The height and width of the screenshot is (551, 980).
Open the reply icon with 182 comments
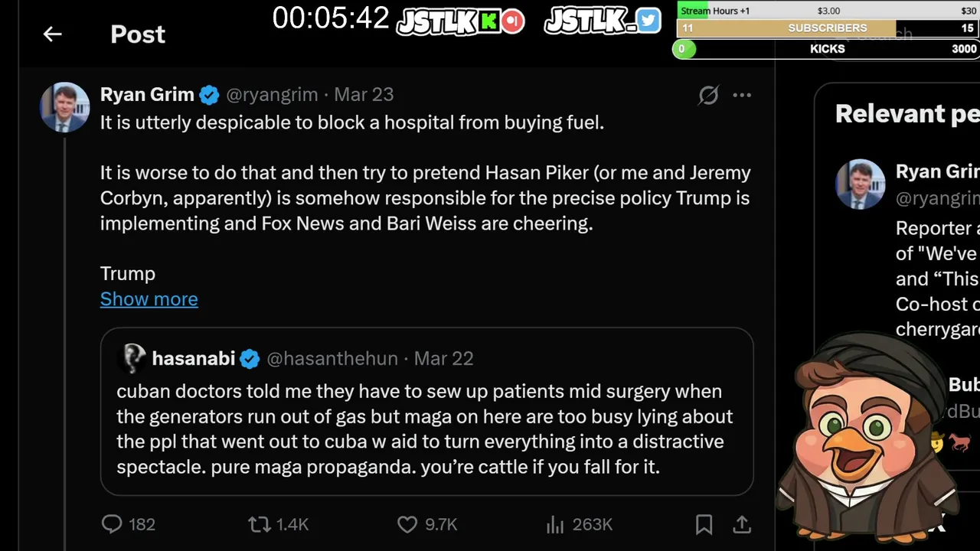tap(113, 524)
